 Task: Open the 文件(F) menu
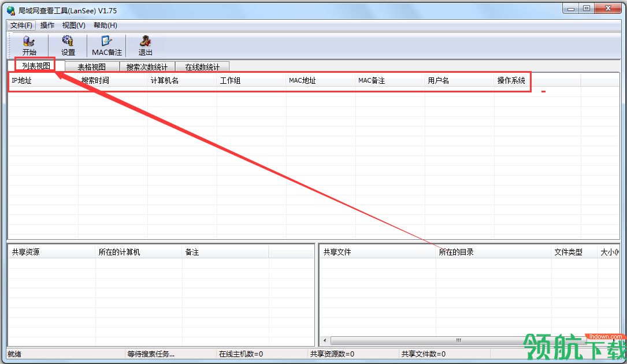[x=21, y=25]
